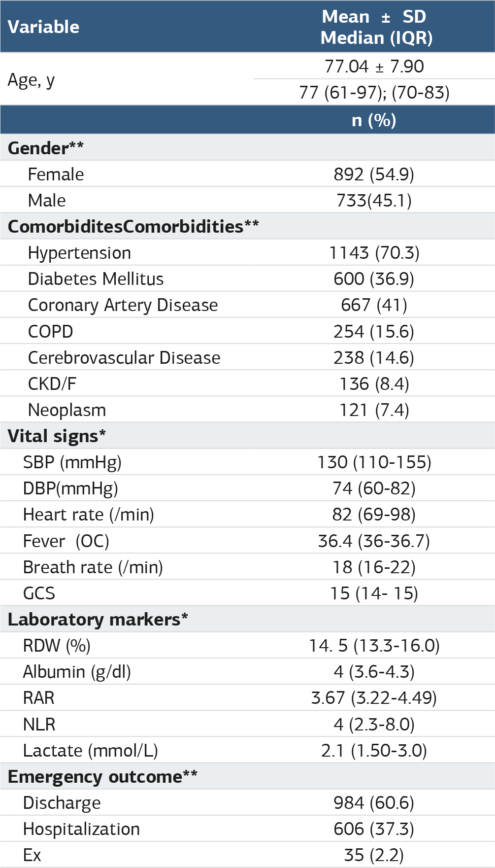
Task: Select the 77.04 ± 7.90 value
Action: pyautogui.click(x=374, y=66)
